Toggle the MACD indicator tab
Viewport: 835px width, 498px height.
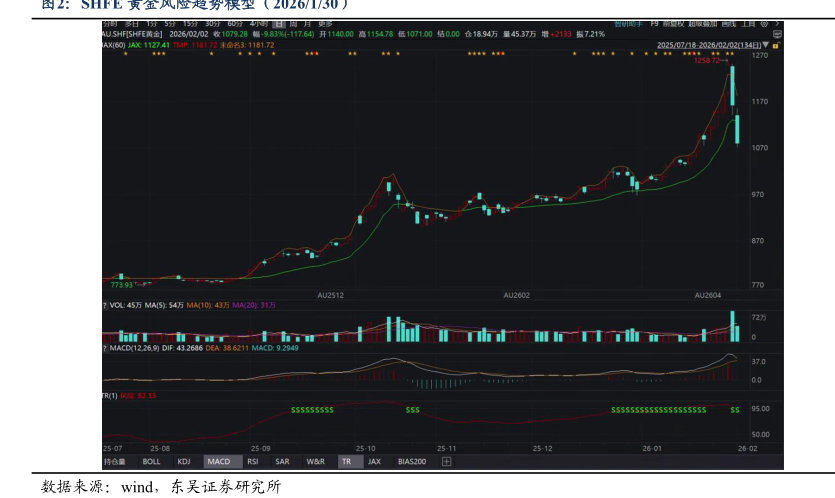(x=218, y=462)
